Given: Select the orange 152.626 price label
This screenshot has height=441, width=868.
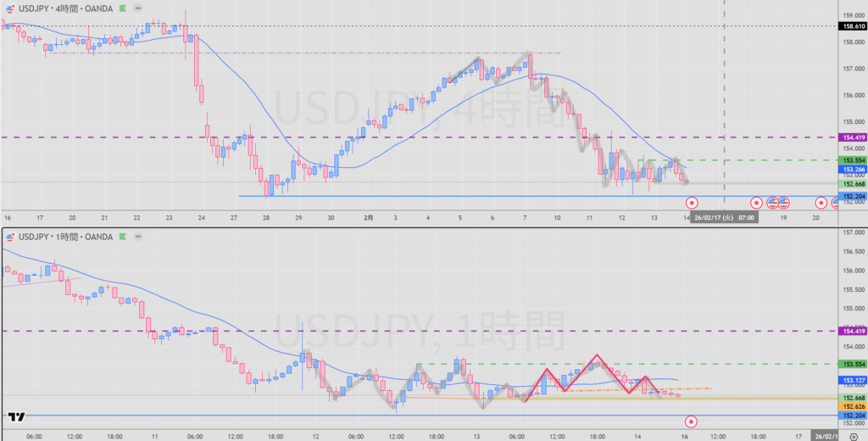Looking at the screenshot, I should (852, 406).
